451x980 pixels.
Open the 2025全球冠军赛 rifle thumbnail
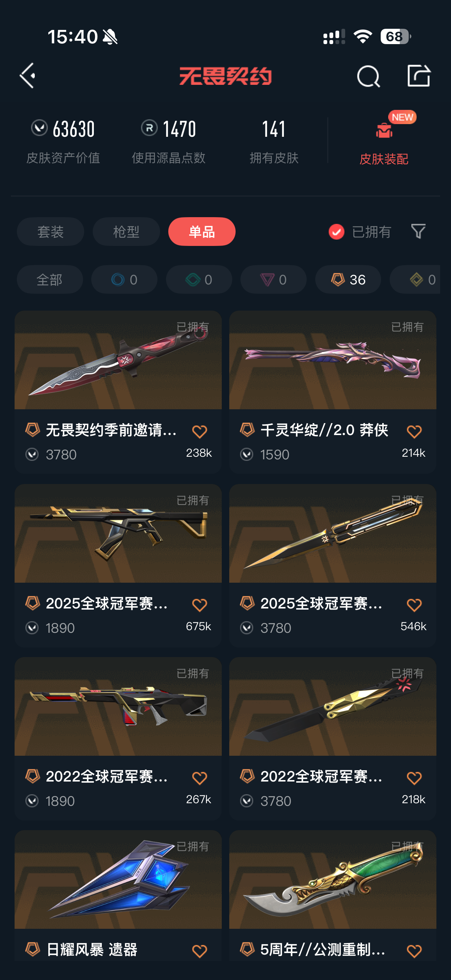coord(118,533)
